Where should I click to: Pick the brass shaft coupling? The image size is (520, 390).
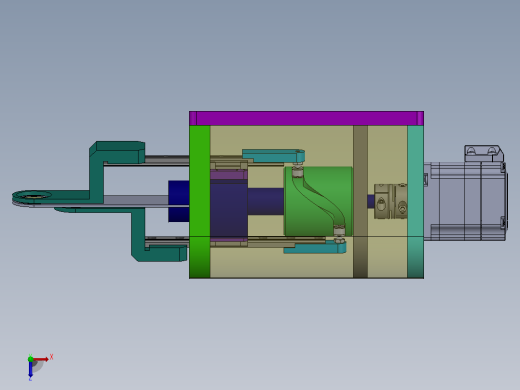click(391, 201)
